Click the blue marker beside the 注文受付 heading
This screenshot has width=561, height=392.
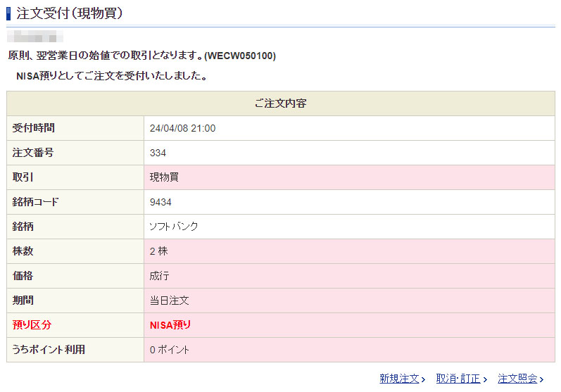[8, 13]
